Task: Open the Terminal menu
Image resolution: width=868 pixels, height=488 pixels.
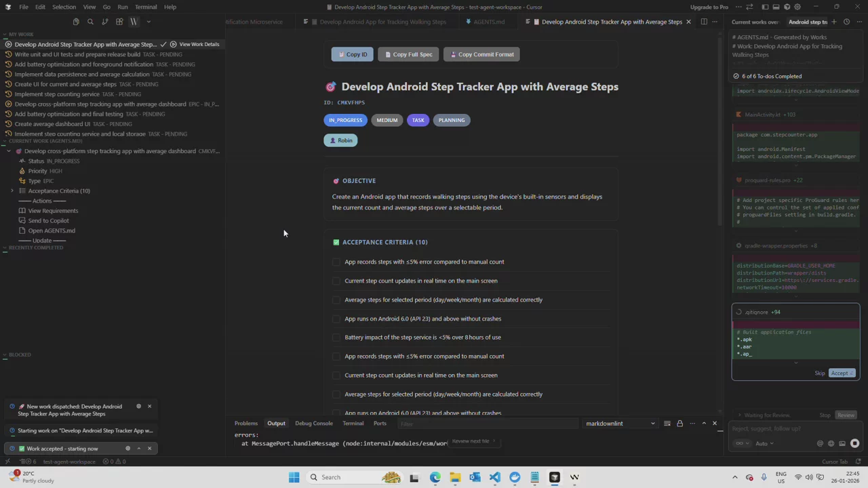Action: coord(145,7)
